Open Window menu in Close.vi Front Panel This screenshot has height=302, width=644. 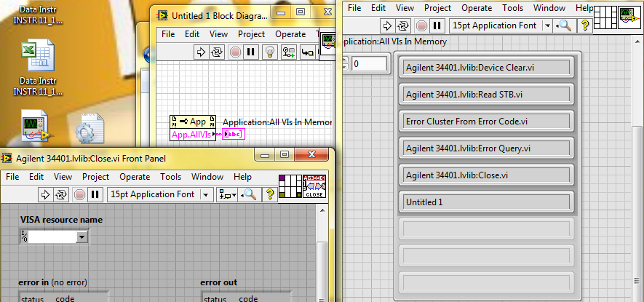[207, 177]
